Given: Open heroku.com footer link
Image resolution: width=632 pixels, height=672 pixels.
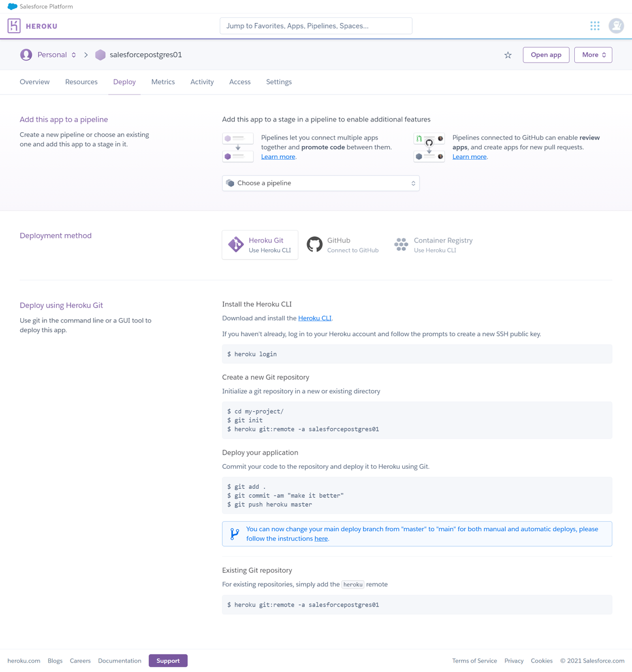Looking at the screenshot, I should click(24, 661).
